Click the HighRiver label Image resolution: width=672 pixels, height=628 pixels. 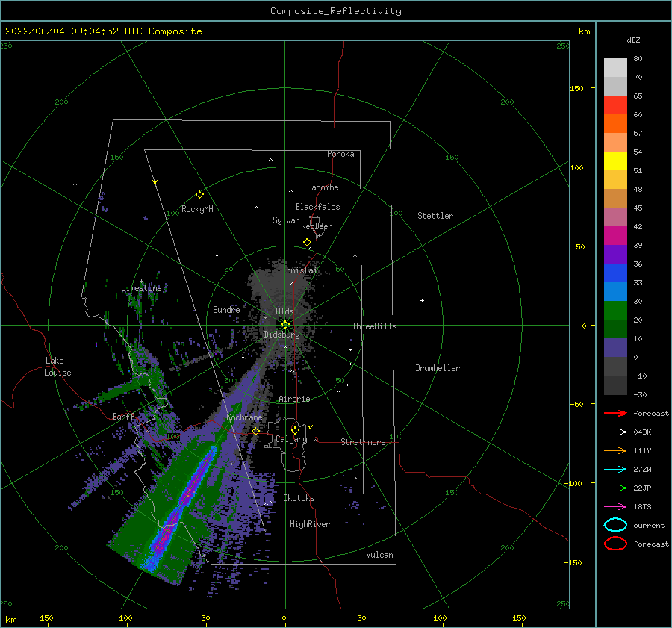[310, 524]
